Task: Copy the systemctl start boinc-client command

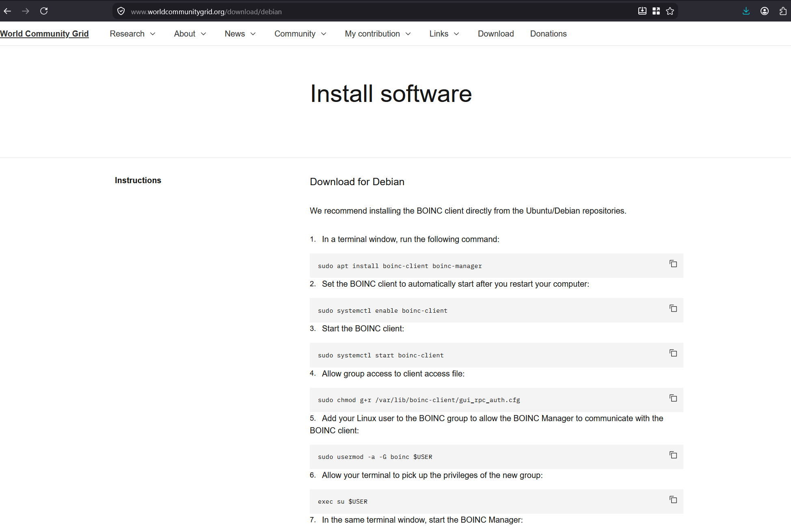Action: click(673, 353)
